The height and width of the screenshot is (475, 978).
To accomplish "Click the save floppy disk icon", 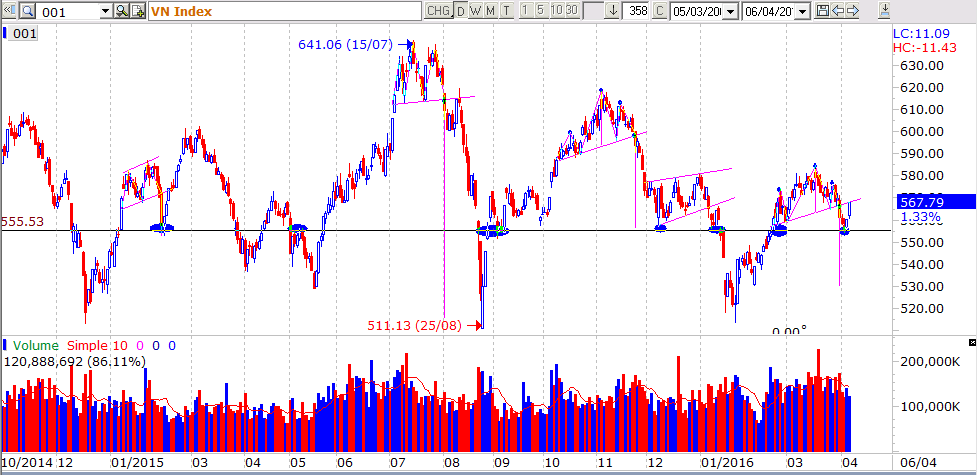I will pyautogui.click(x=823, y=11).
